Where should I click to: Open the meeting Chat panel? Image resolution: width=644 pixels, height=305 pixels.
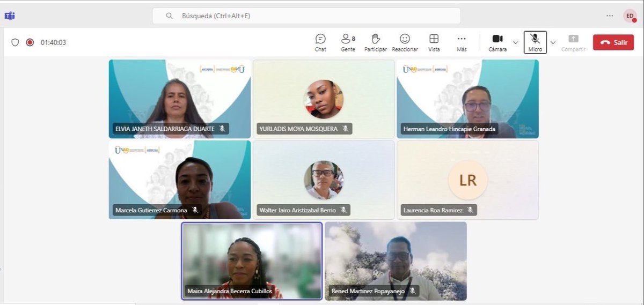pyautogui.click(x=320, y=42)
